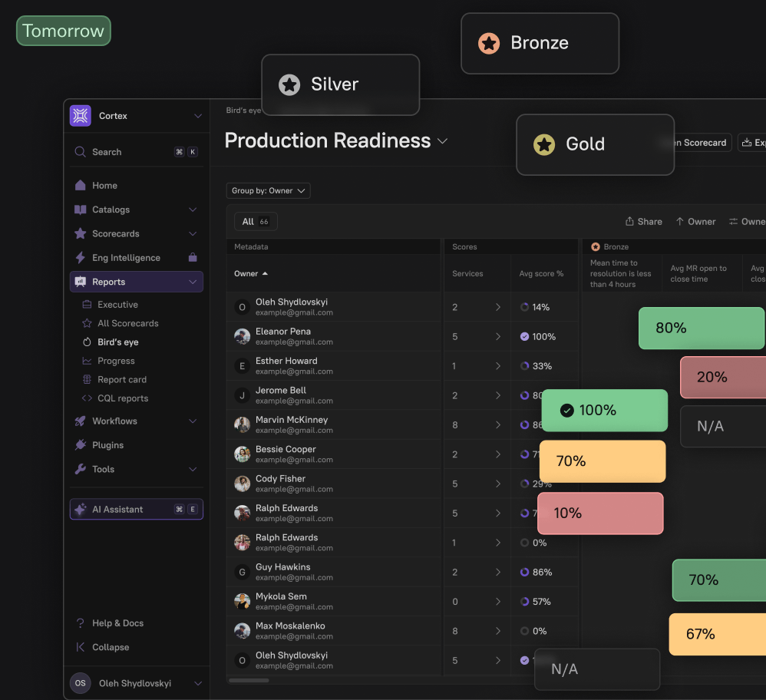Open the Production Readiness title dropdown
Screen dimensions: 766x700
tap(442, 141)
